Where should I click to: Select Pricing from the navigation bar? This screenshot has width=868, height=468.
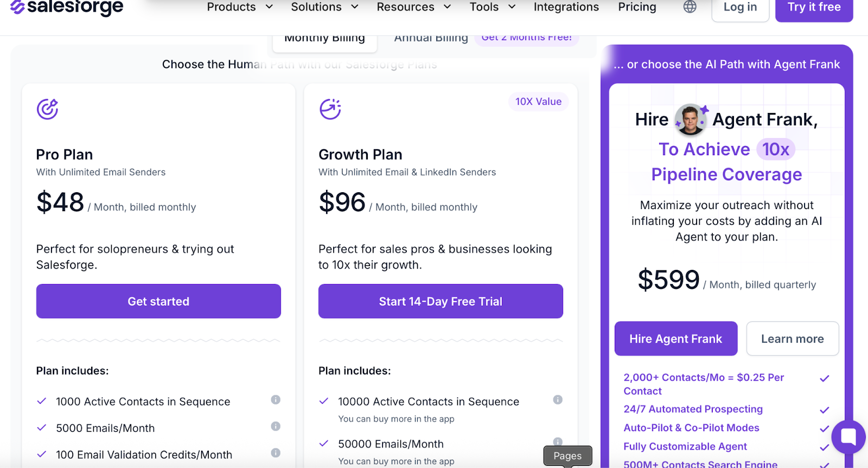[636, 7]
